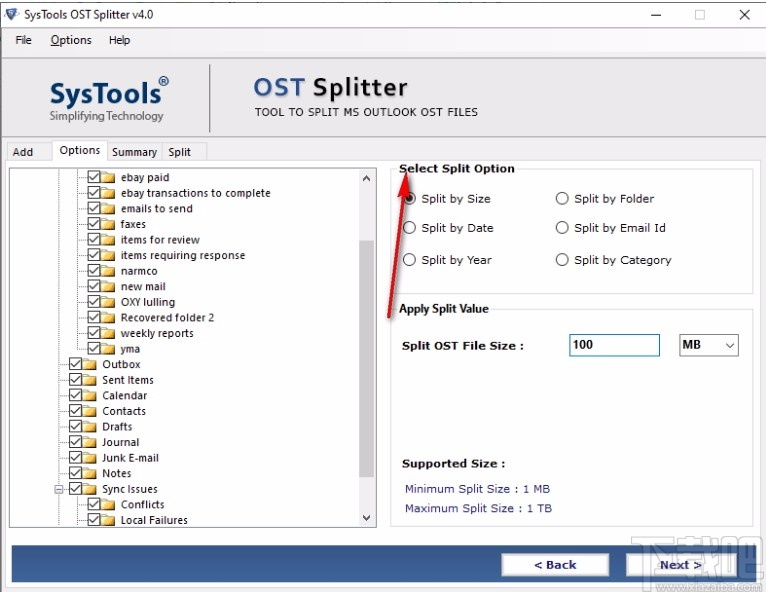Click the folder tree scrollbar down arrow
The width and height of the screenshot is (766, 592).
pyautogui.click(x=366, y=517)
